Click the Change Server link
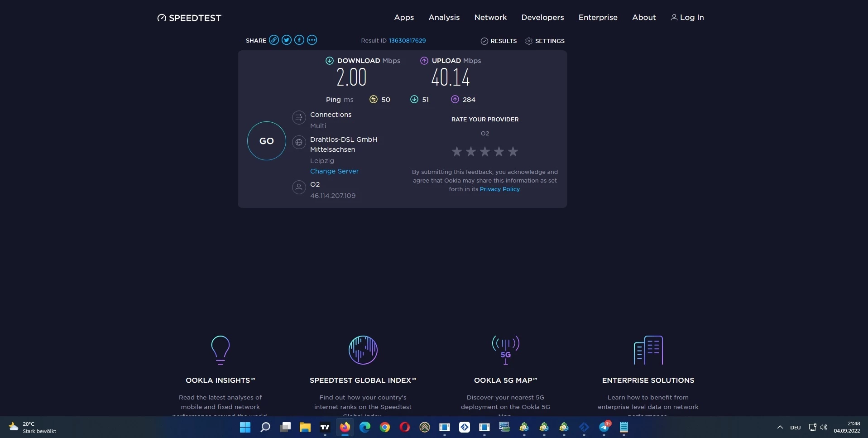This screenshot has width=868, height=438. pyautogui.click(x=334, y=171)
